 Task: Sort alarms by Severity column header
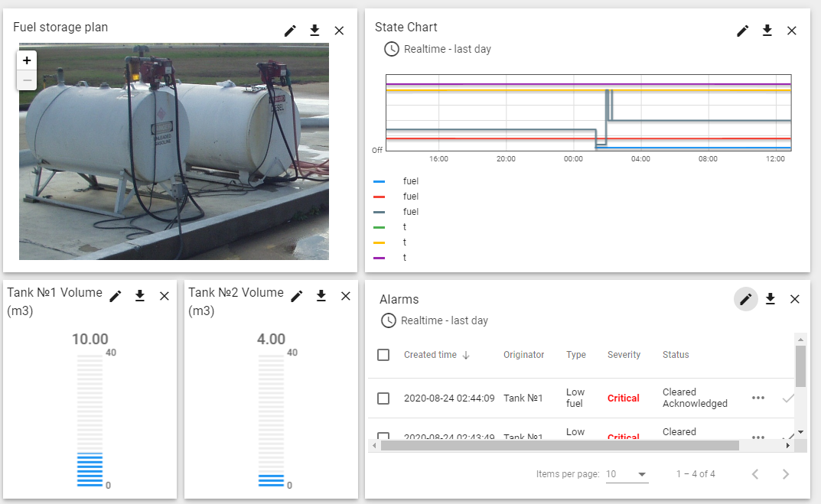(624, 355)
